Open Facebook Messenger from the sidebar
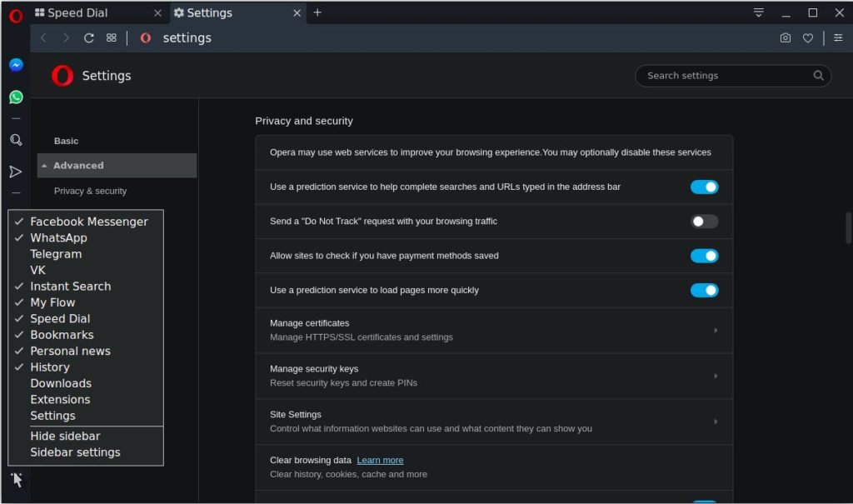Screen dimensions: 853x504 coord(16,65)
